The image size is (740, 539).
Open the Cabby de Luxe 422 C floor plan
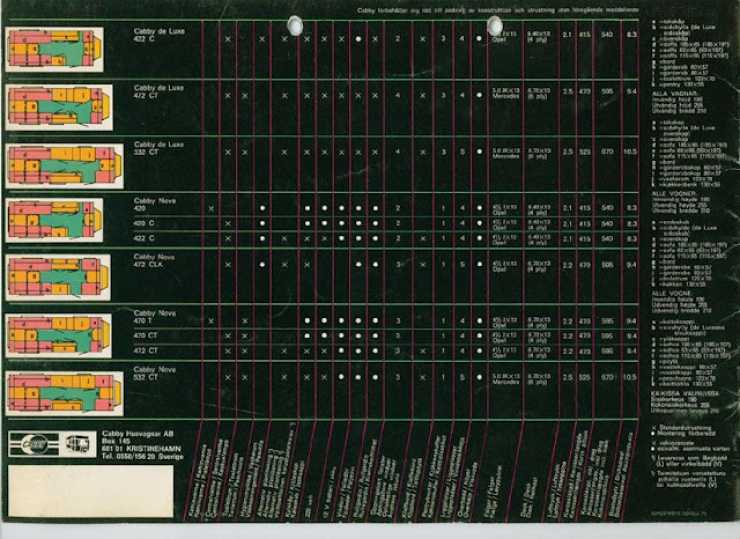tap(55, 49)
